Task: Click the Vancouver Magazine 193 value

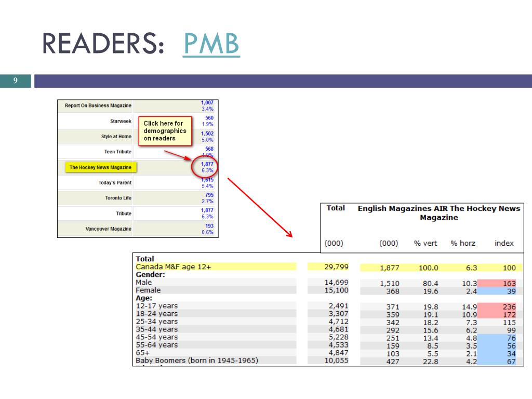Action: pyautogui.click(x=209, y=225)
